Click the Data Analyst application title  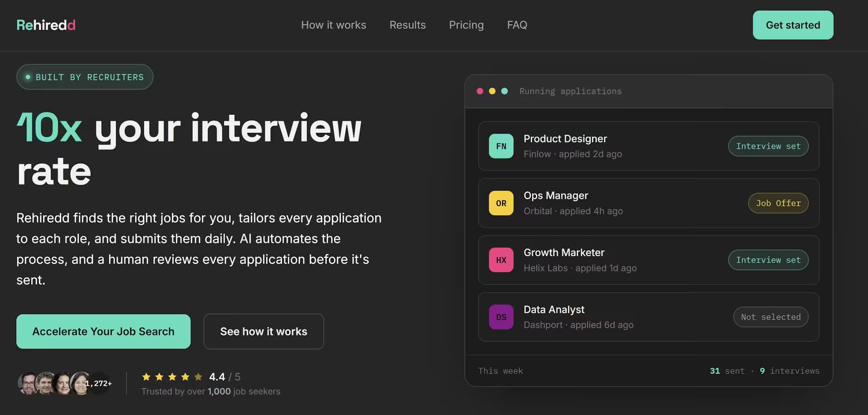[554, 310]
